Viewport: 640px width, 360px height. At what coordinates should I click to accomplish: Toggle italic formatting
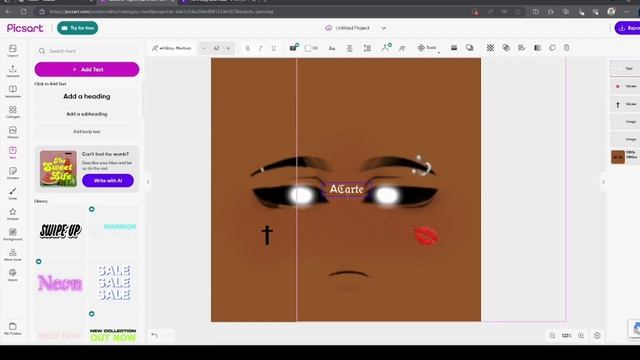(x=260, y=48)
